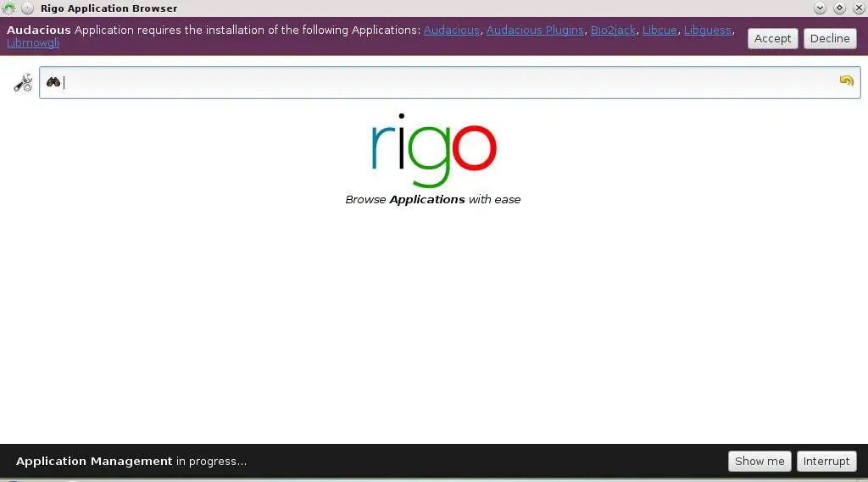Interrupt the application management in progress

[826, 462]
